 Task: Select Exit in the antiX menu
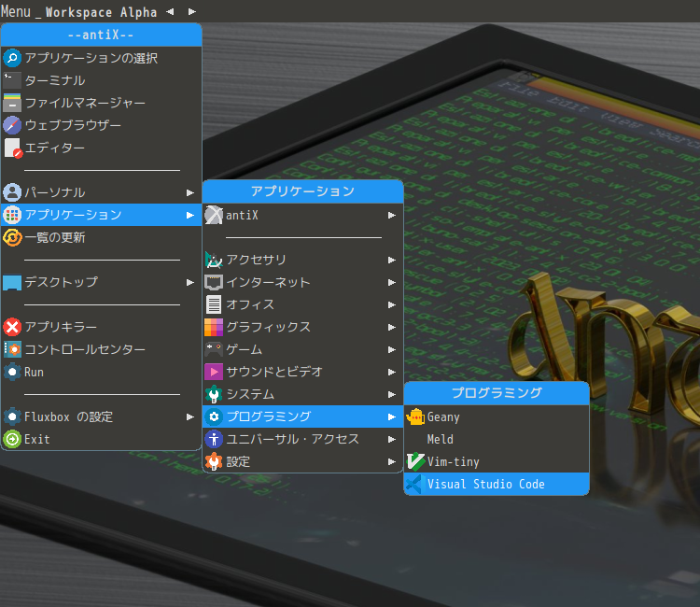coord(102,440)
